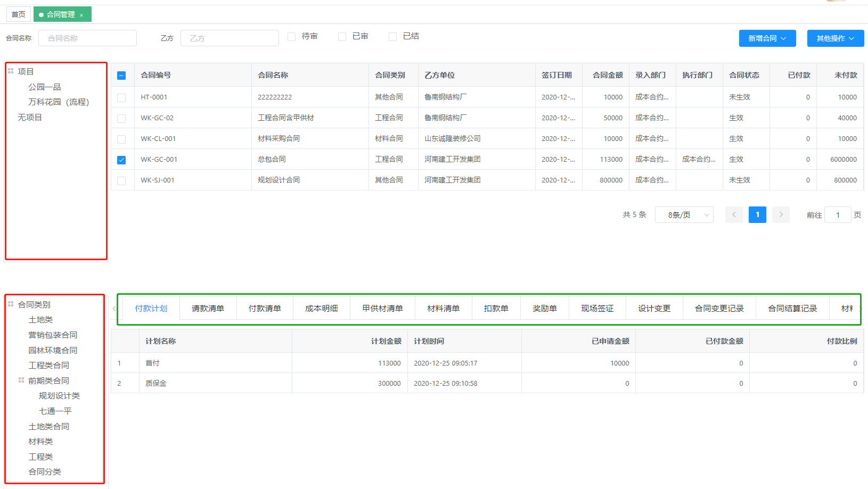This screenshot has height=489, width=868.
Task: Select 无项目 in project tree
Action: pos(30,117)
